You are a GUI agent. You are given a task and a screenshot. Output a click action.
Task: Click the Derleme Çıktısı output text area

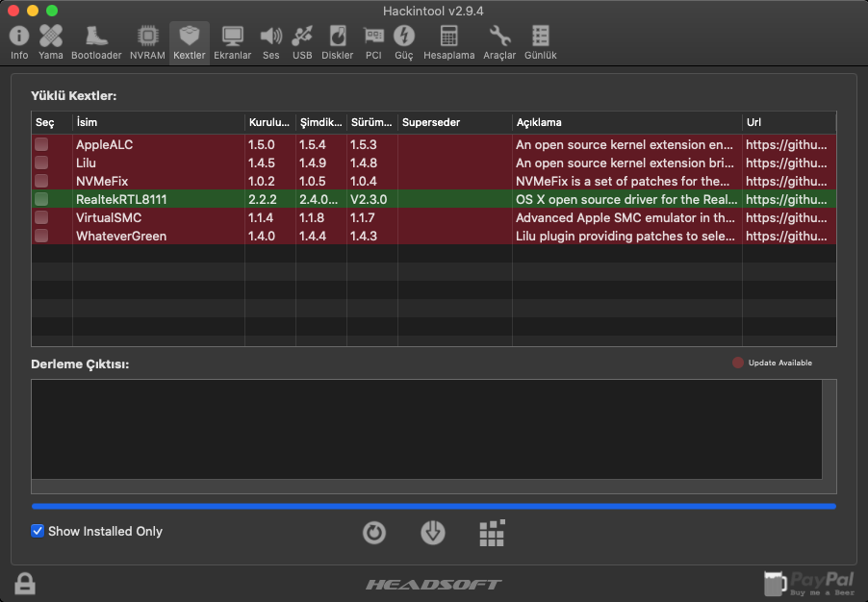click(x=426, y=429)
